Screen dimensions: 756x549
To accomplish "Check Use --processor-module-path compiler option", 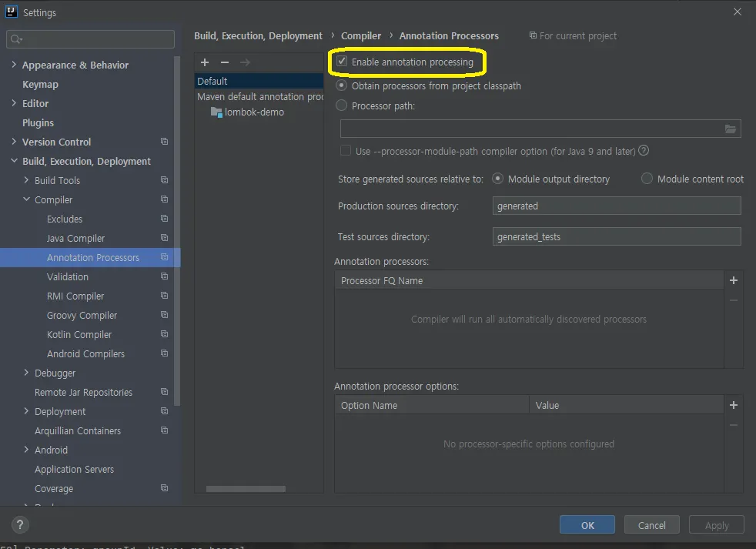I will [345, 150].
